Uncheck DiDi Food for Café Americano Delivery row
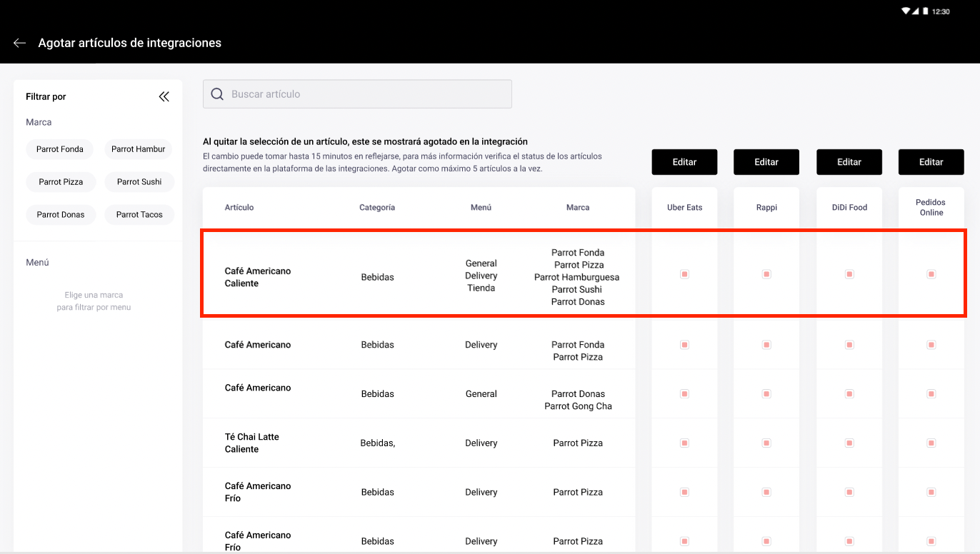The height and width of the screenshot is (554, 980). [849, 345]
